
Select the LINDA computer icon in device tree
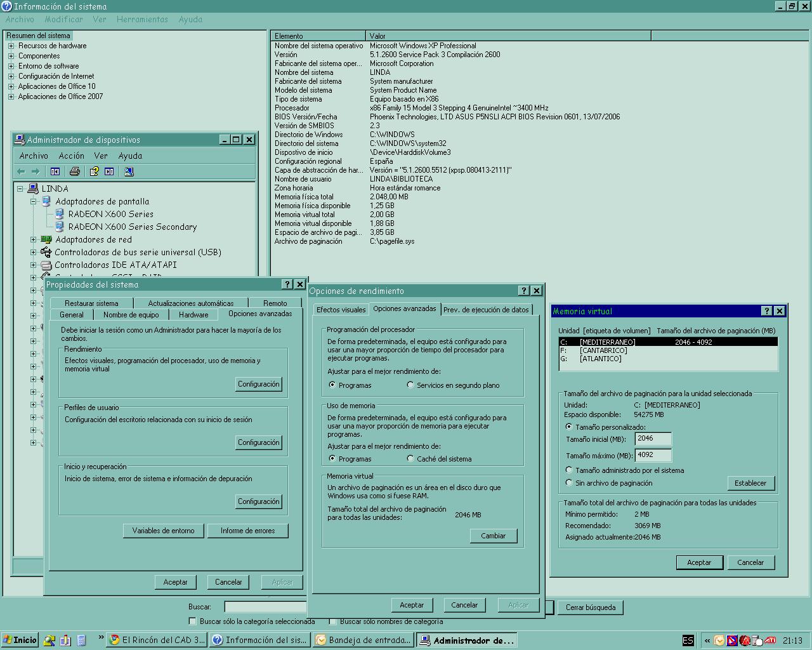click(x=33, y=189)
